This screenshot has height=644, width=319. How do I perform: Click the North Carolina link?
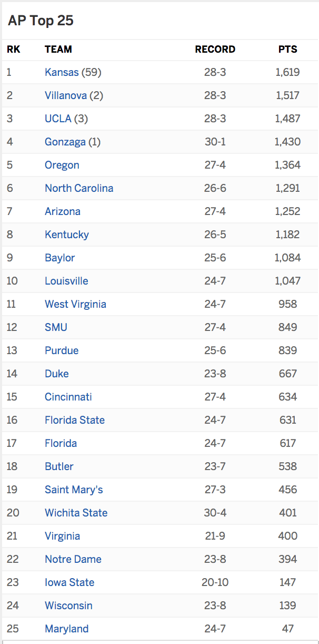coord(79,188)
